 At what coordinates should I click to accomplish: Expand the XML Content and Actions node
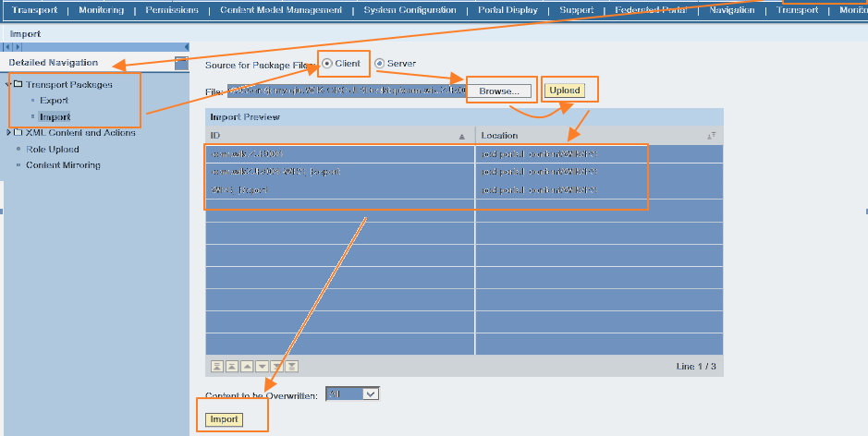8,133
